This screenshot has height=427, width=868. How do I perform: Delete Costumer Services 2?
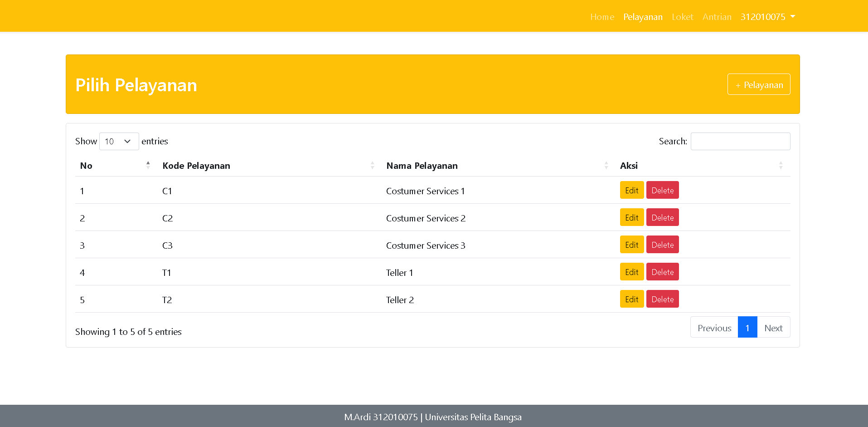tap(662, 217)
